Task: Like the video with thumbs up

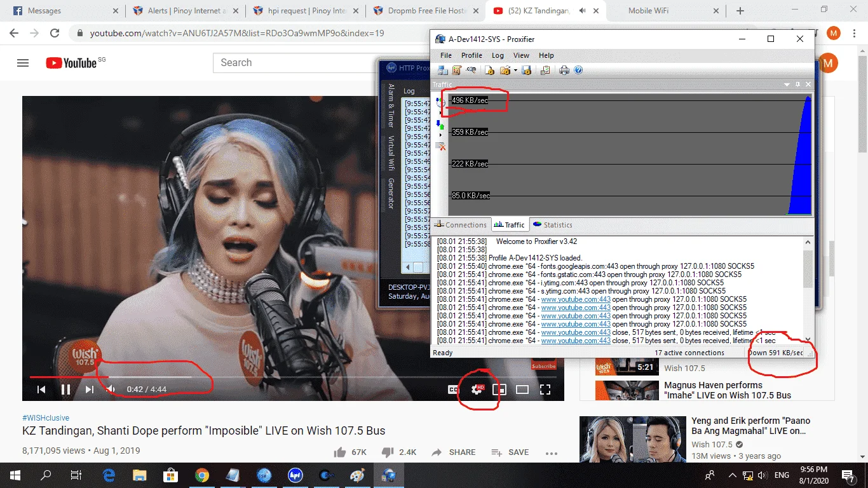Action: pos(350,452)
